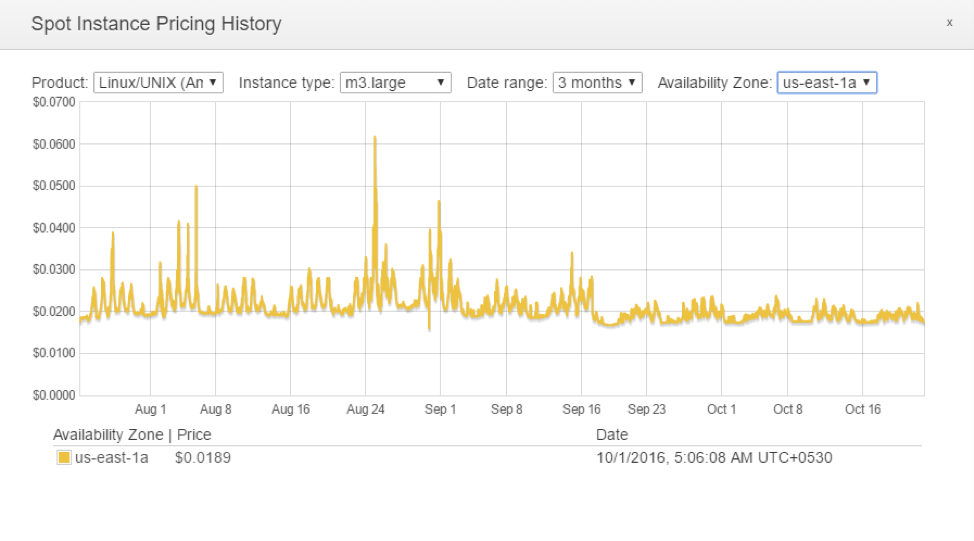Expand the Availability Zone us-east-1a dropdown
This screenshot has height=541, width=974.
tap(826, 83)
